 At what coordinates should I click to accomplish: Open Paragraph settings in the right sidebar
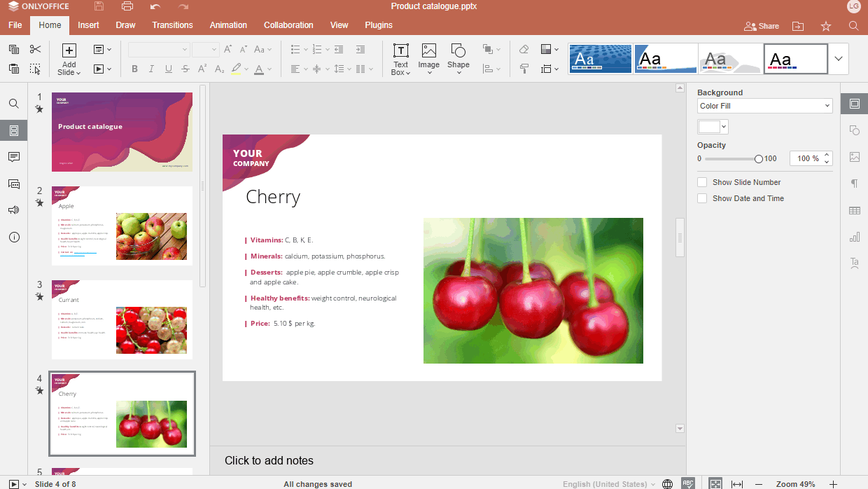click(x=855, y=184)
